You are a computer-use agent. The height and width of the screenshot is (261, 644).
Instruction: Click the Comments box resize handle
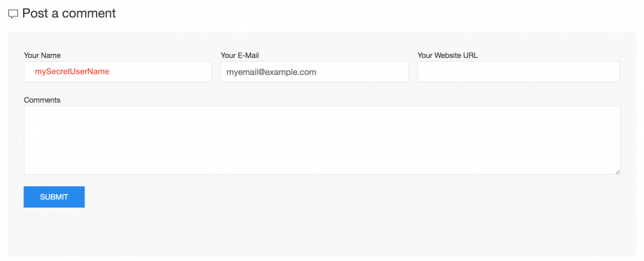[618, 172]
